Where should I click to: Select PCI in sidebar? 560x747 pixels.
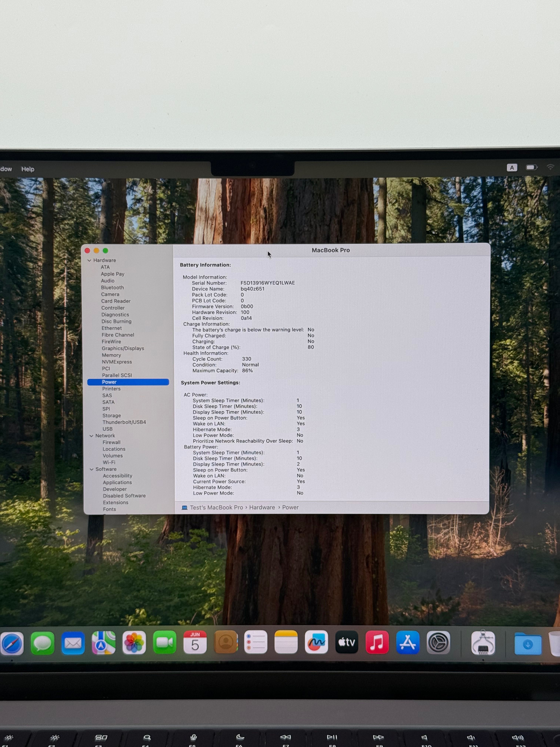(106, 368)
